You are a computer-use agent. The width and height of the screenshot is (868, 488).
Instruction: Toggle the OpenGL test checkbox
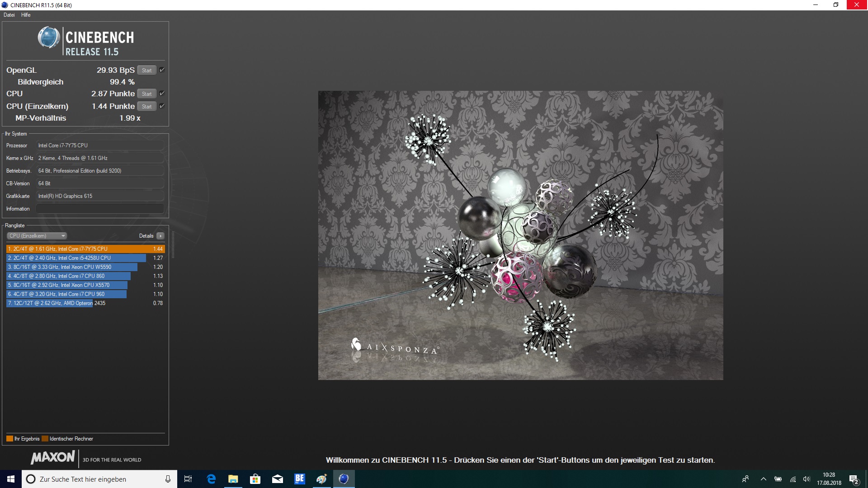(162, 70)
